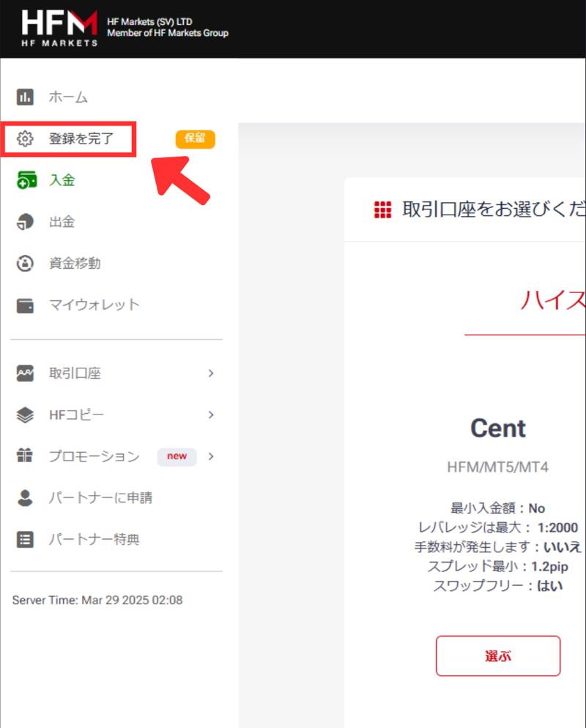Click the transfer icon for 資金移動

[x=25, y=263]
